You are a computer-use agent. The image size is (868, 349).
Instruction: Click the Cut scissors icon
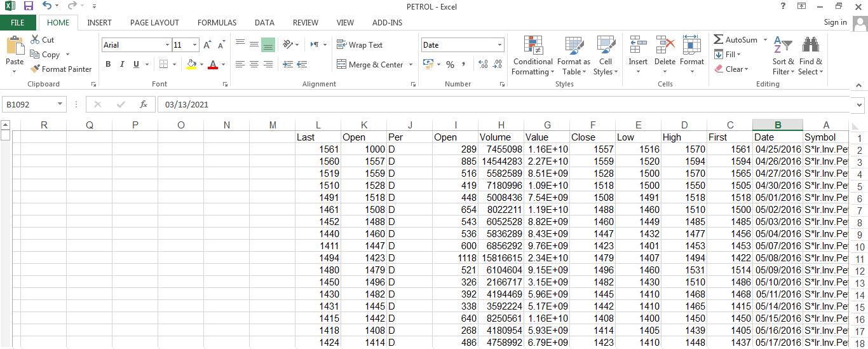(35, 39)
